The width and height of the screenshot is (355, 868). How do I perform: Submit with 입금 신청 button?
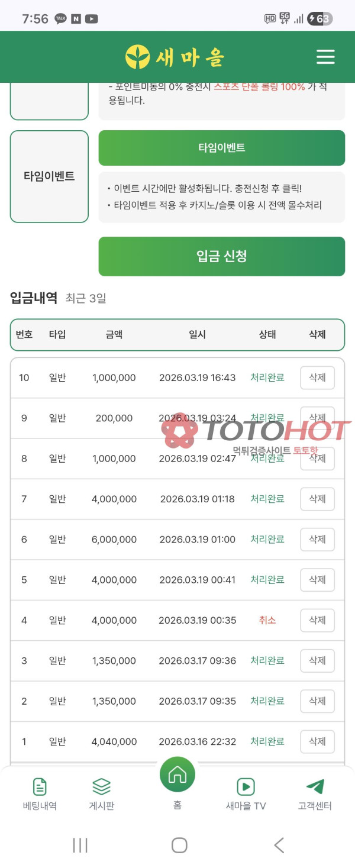(221, 256)
